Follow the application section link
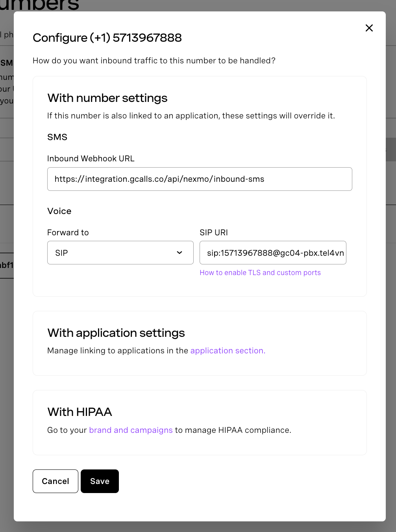This screenshot has width=396, height=532. coord(228,351)
